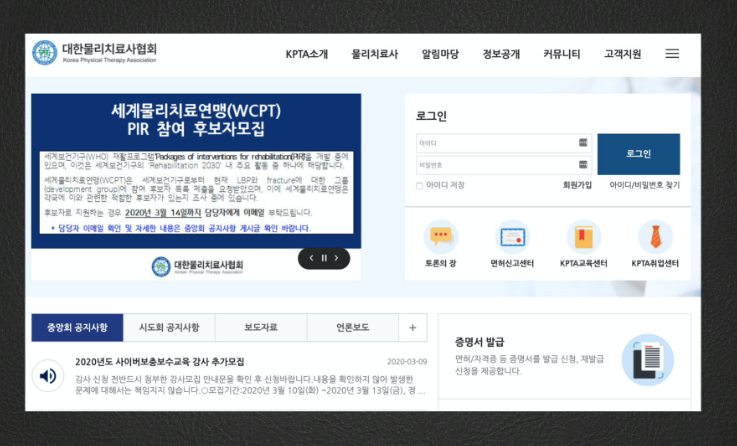Click the KPTA교육센터 label

(584, 263)
